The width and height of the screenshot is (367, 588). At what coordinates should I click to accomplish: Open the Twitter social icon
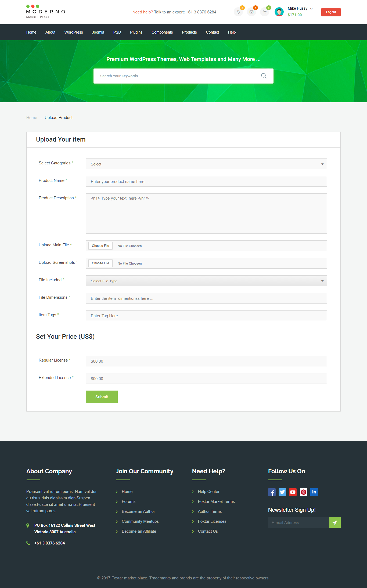(x=282, y=492)
